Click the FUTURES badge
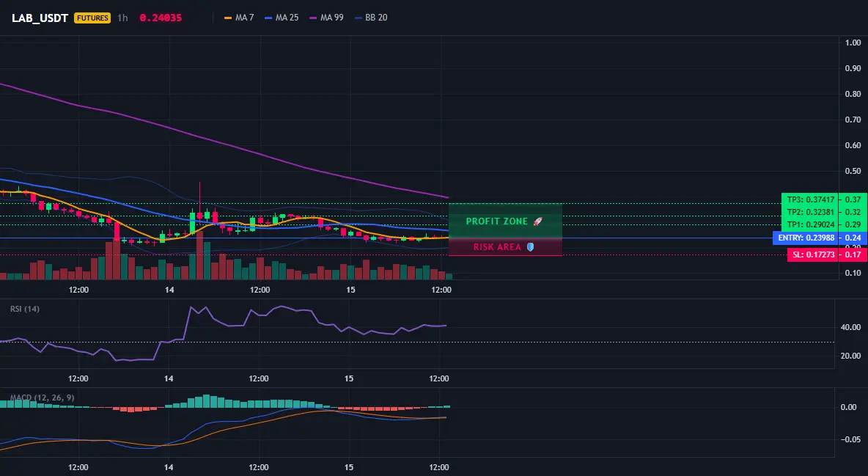The image size is (868, 476). 92,18
